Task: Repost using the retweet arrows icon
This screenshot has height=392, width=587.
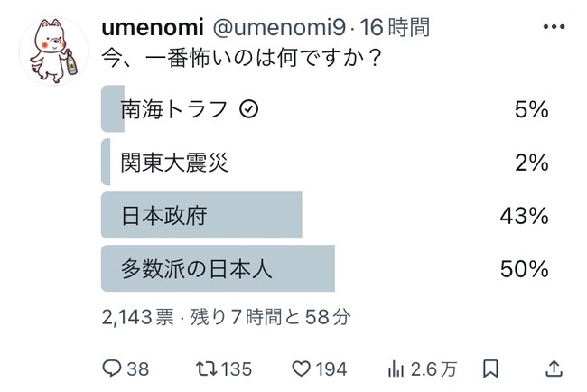Action: (206, 369)
